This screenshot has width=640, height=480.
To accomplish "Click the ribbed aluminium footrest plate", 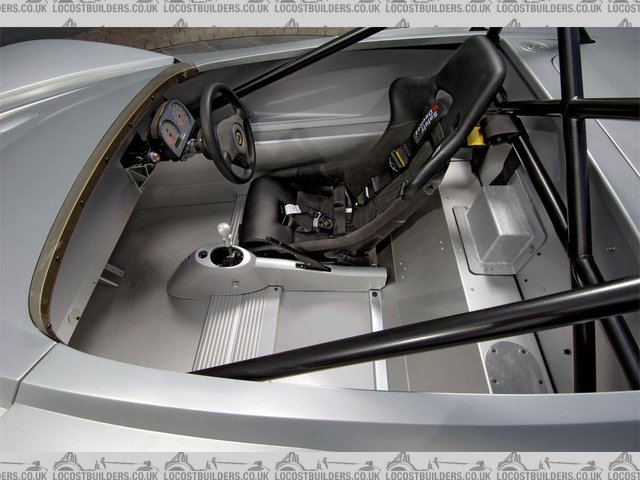I will tap(233, 325).
